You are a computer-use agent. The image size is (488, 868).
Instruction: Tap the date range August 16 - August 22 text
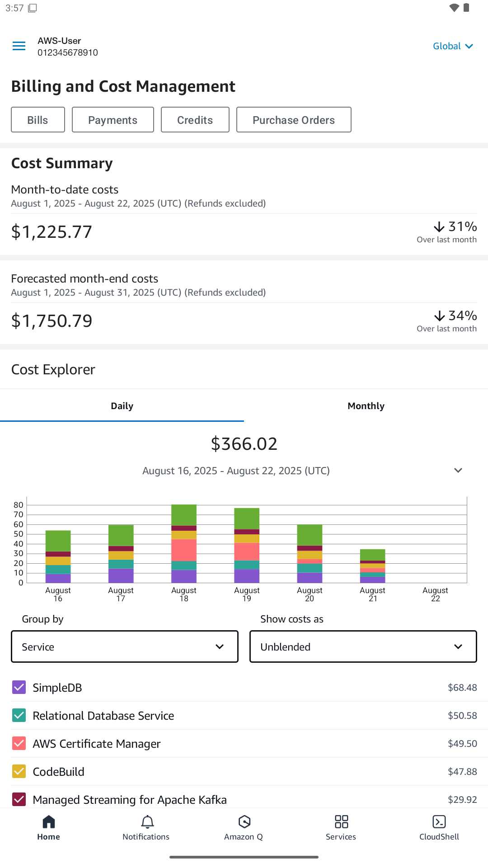pyautogui.click(x=236, y=471)
